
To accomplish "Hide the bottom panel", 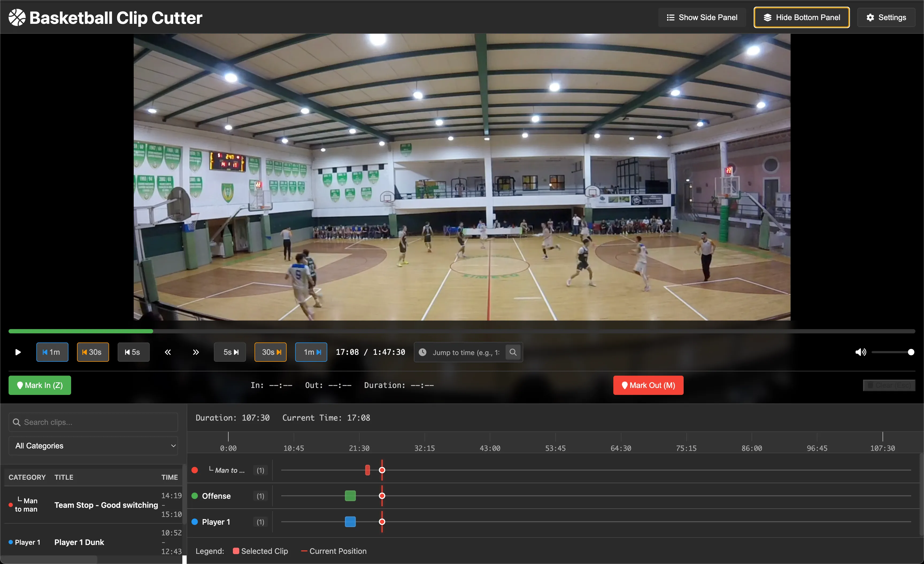I will [x=801, y=17].
